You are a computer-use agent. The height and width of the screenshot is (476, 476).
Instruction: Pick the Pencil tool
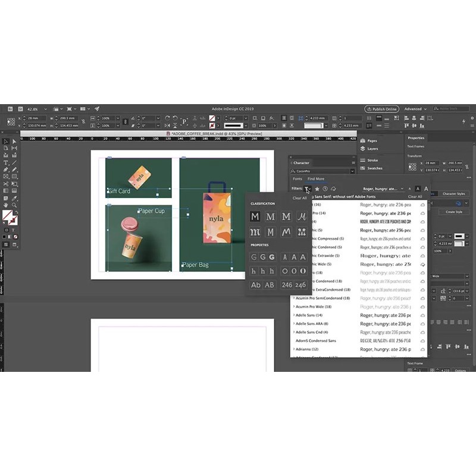14,170
